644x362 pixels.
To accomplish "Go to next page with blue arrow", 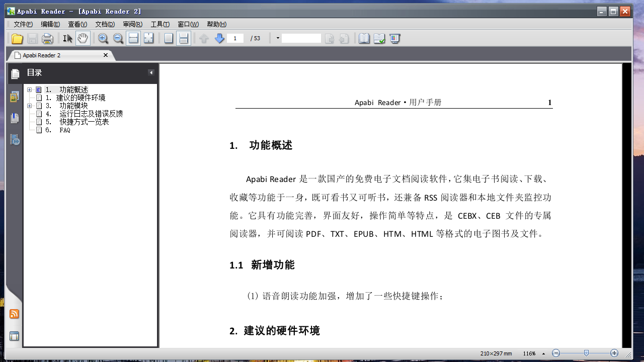I will [219, 38].
